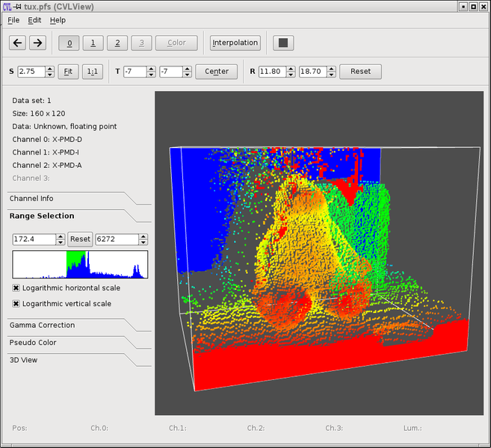Click the rotation field showing 18.70
The height and width of the screenshot is (448, 491).
[x=313, y=72]
